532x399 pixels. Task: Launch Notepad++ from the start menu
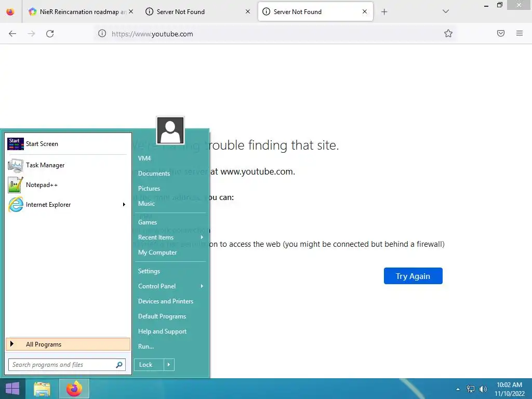(x=67, y=185)
